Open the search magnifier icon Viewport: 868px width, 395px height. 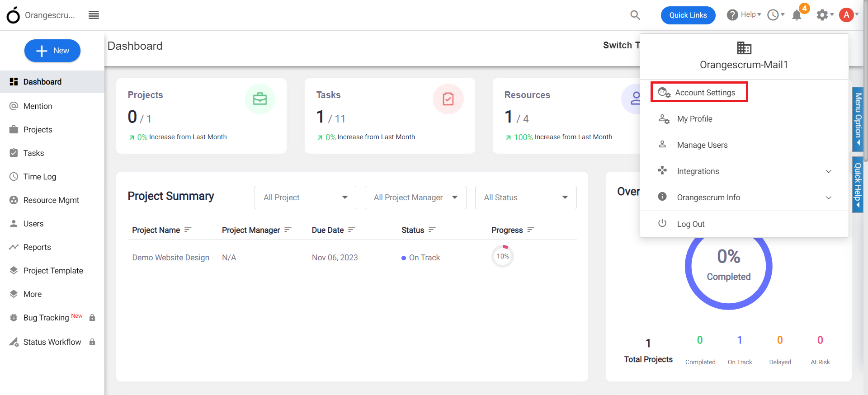click(635, 15)
